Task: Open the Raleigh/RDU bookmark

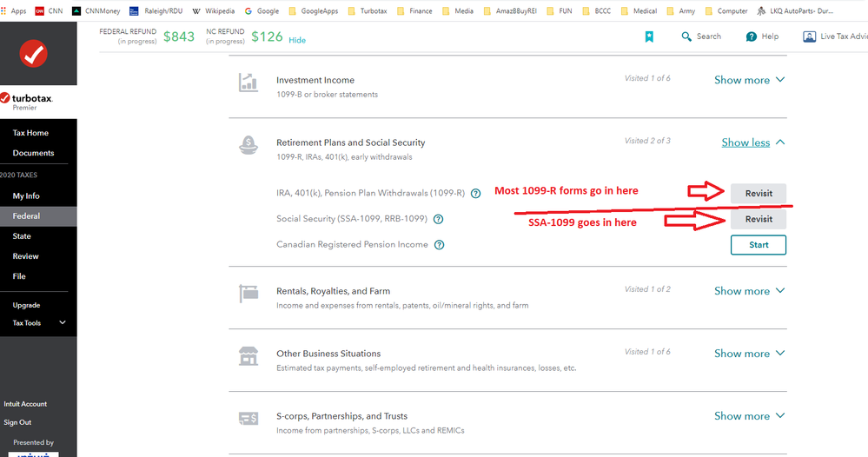Action: (156, 10)
